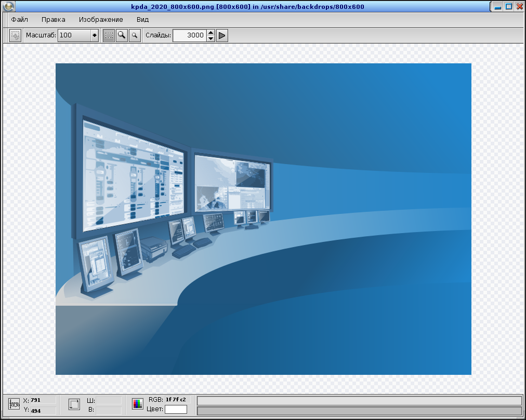Click the selection size icon in status bar
The image size is (526, 420).
(74, 404)
